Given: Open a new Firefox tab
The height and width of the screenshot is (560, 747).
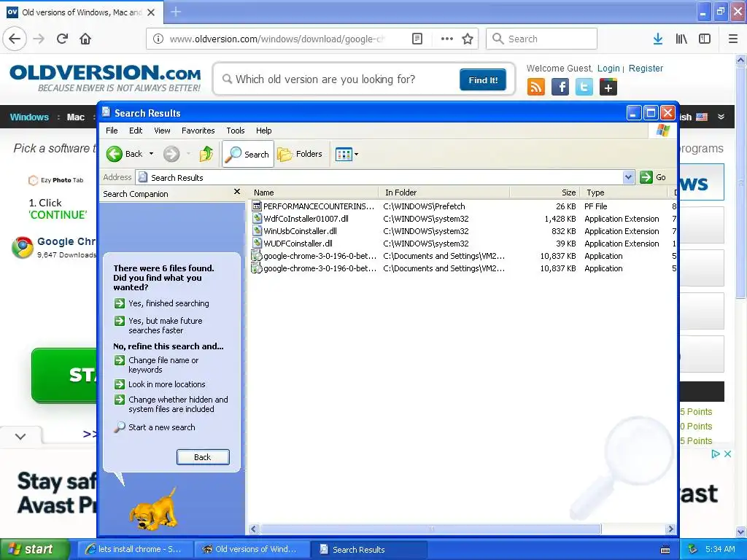Looking at the screenshot, I should point(176,12).
